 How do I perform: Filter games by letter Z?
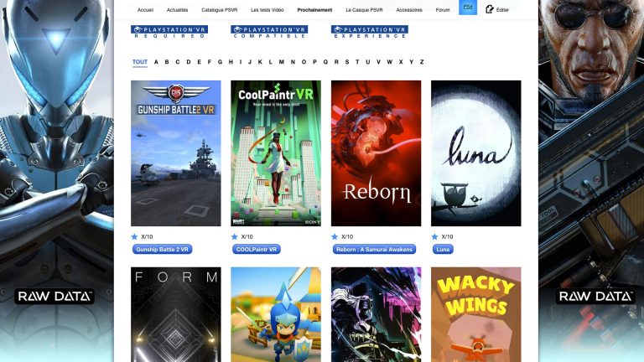click(x=422, y=62)
